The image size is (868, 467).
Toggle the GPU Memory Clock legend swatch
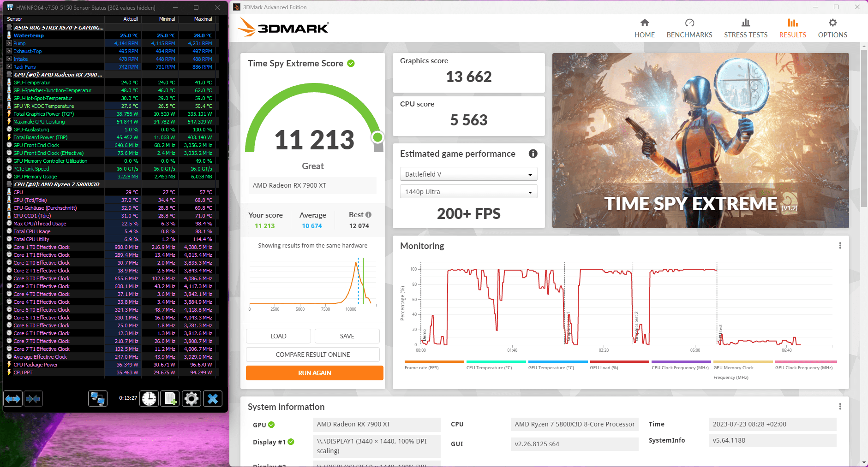click(x=743, y=361)
